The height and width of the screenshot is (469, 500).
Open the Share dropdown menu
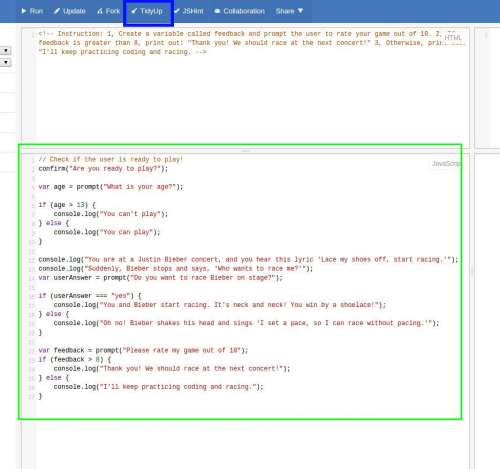pos(289,11)
